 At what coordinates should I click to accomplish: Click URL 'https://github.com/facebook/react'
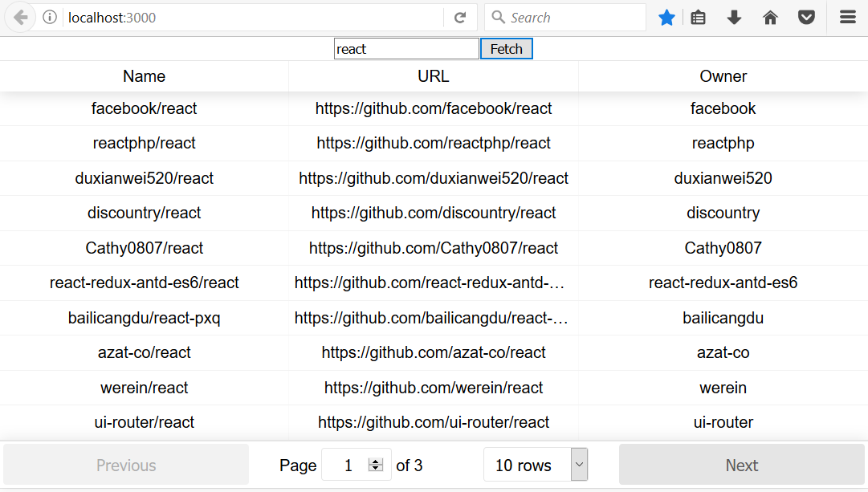coord(434,108)
